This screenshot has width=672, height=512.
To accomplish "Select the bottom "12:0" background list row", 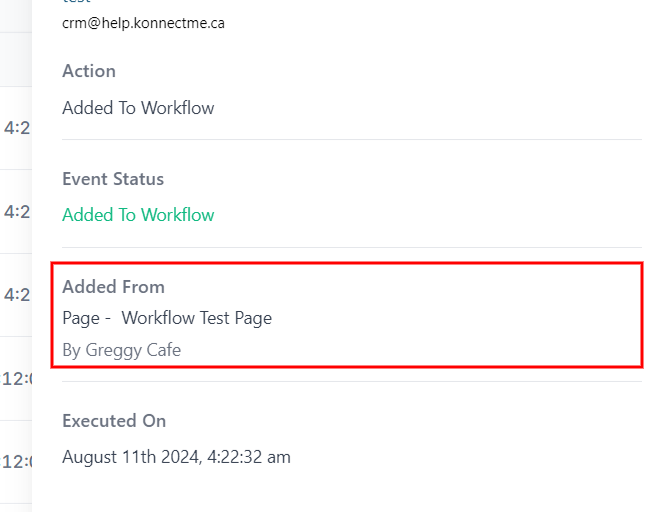I will click(x=16, y=462).
